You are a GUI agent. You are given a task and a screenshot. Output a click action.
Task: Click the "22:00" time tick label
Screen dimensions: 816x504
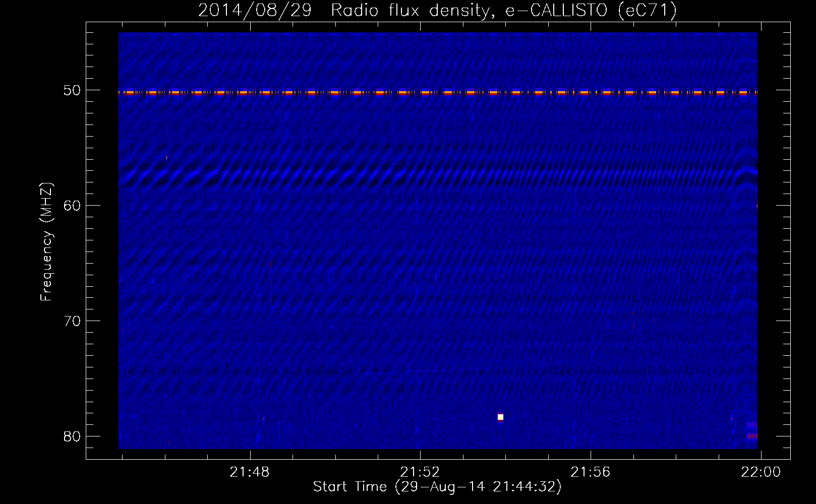coord(761,472)
